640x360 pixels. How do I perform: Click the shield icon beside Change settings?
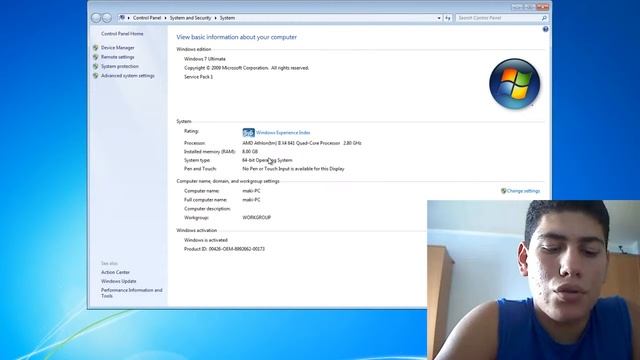(x=504, y=191)
